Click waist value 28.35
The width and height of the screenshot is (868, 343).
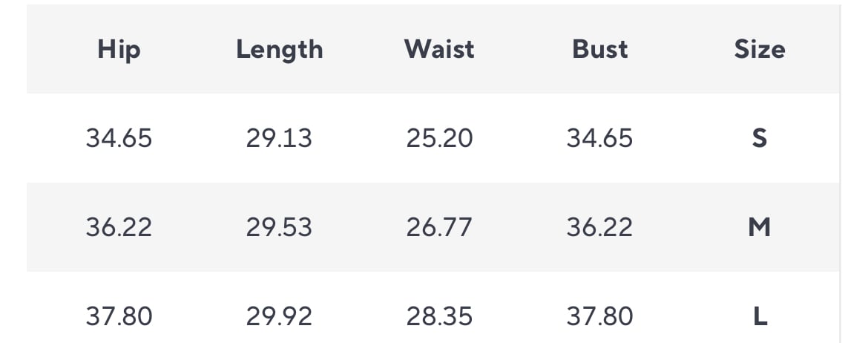coord(439,316)
